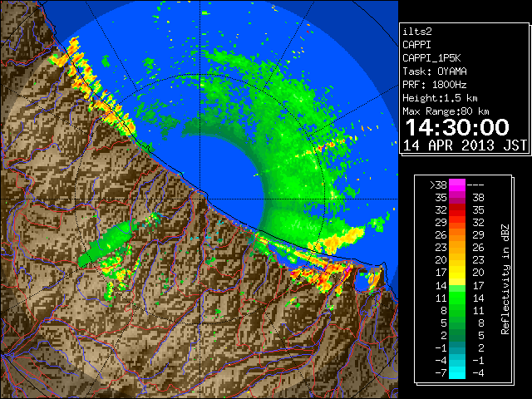Viewport: 532px width, 399px height.
Task: Click the 14:30:00 timestamp text
Action: [457, 127]
